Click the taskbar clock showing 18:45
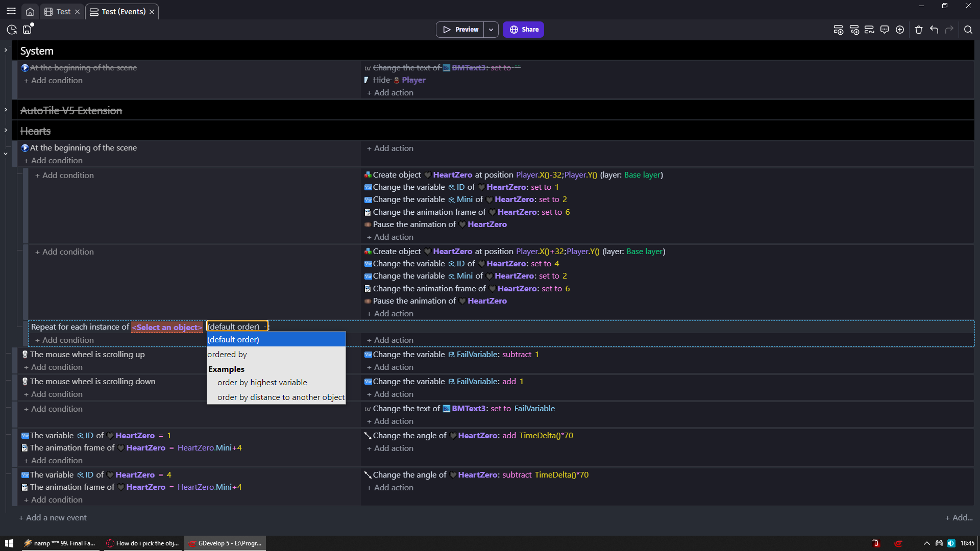 (x=967, y=543)
